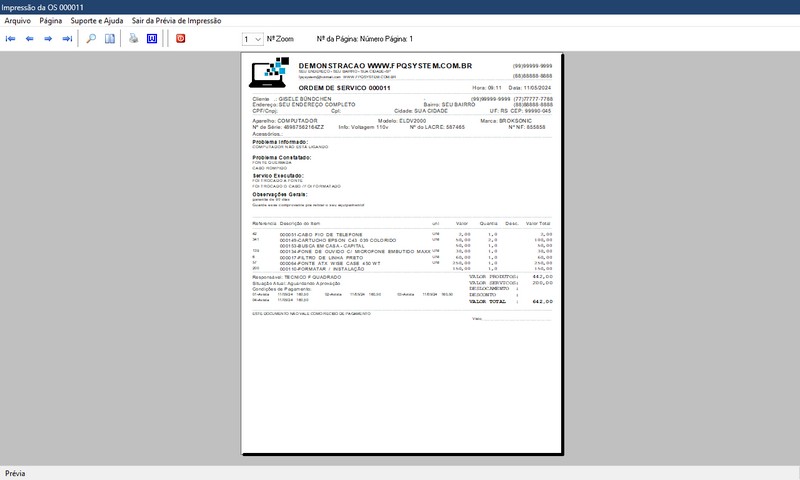Click the Cliente GISELE BÜNDCHEN line

pyautogui.click(x=292, y=99)
